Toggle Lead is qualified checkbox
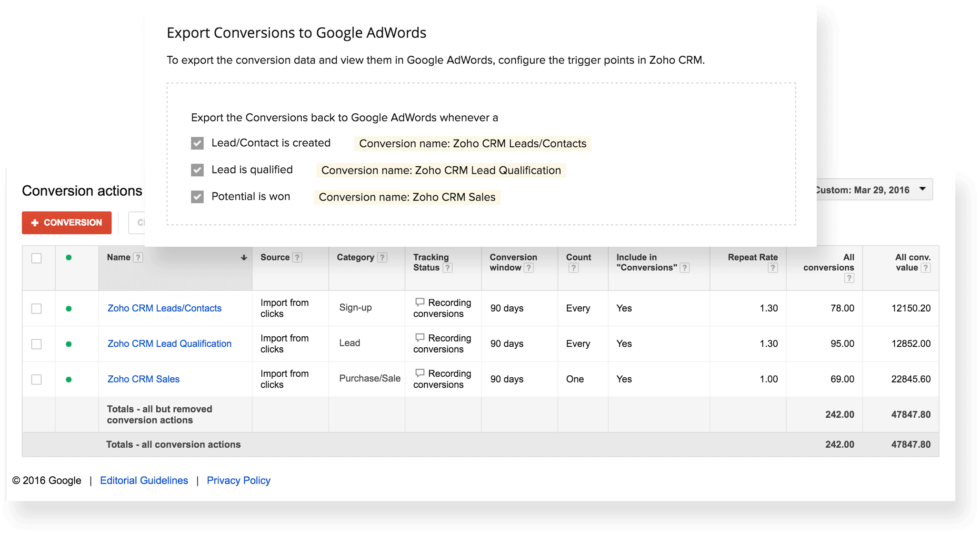This screenshot has width=980, height=533. click(x=197, y=170)
